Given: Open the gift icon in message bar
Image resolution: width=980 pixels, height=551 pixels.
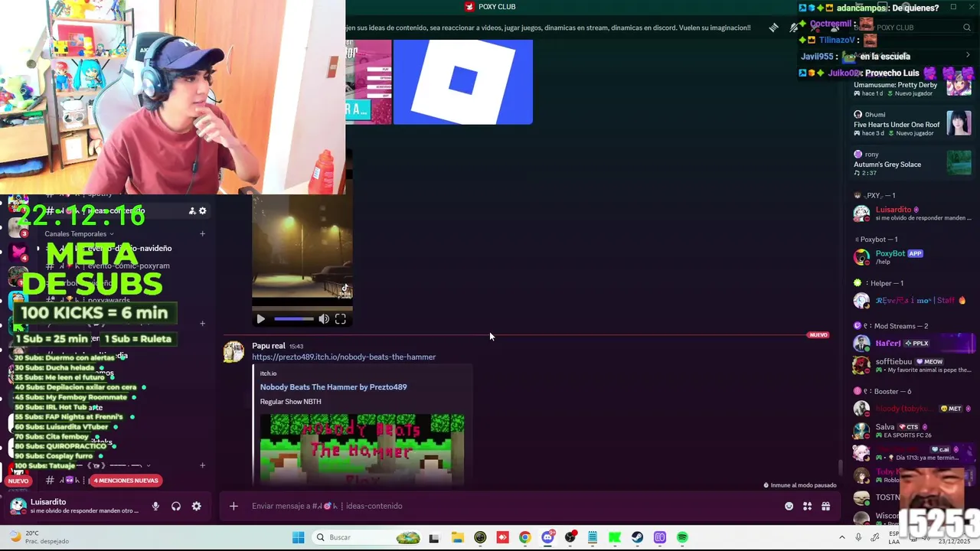Looking at the screenshot, I should click(825, 506).
